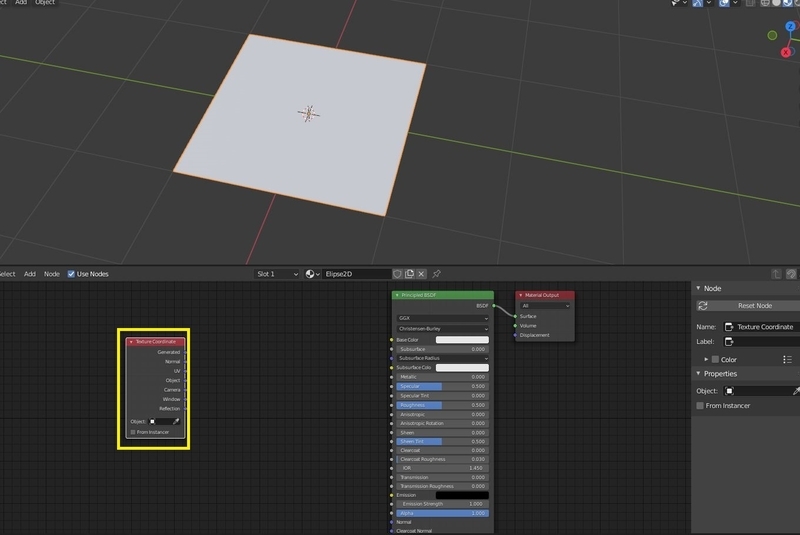
Task: Click the Name field showing Texture Coordinate
Action: pos(761,326)
